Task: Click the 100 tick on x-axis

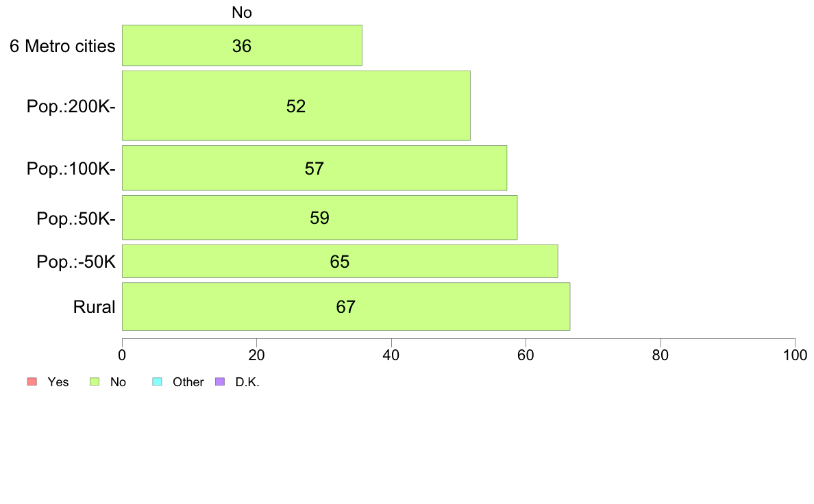Action: click(x=795, y=355)
